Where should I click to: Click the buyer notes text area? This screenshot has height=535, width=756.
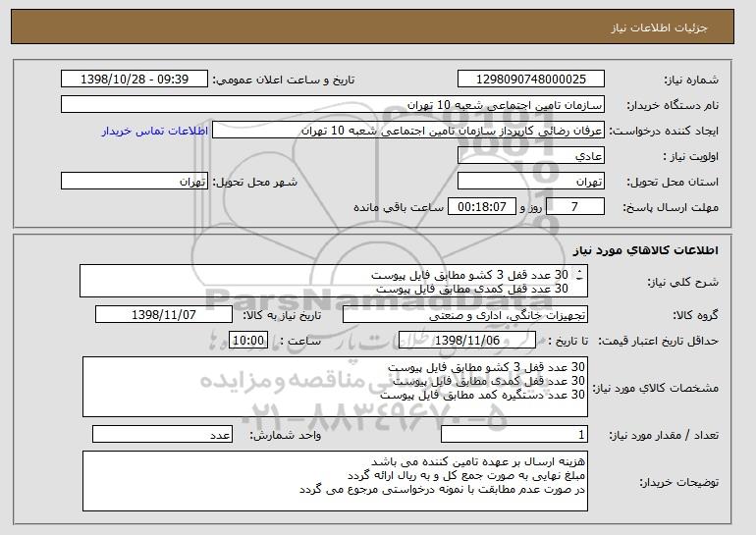335,481
